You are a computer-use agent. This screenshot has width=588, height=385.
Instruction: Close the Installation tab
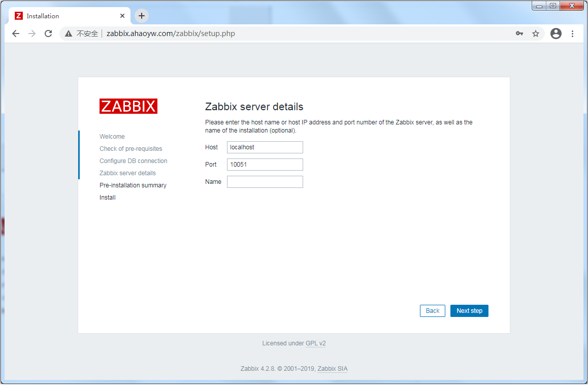point(122,16)
